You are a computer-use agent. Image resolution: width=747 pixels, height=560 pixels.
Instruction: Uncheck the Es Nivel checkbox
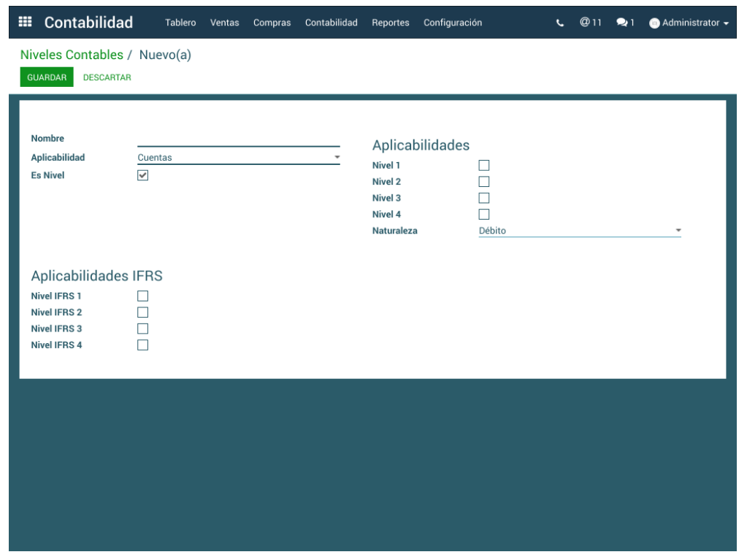pos(143,175)
